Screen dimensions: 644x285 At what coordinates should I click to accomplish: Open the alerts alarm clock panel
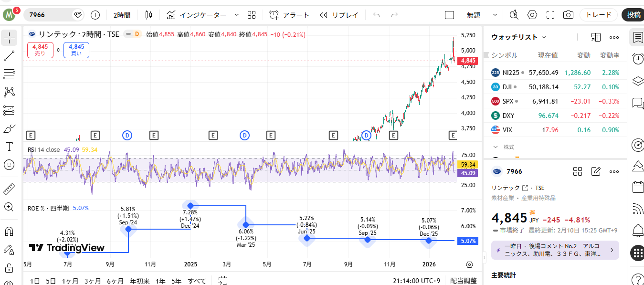(x=637, y=59)
